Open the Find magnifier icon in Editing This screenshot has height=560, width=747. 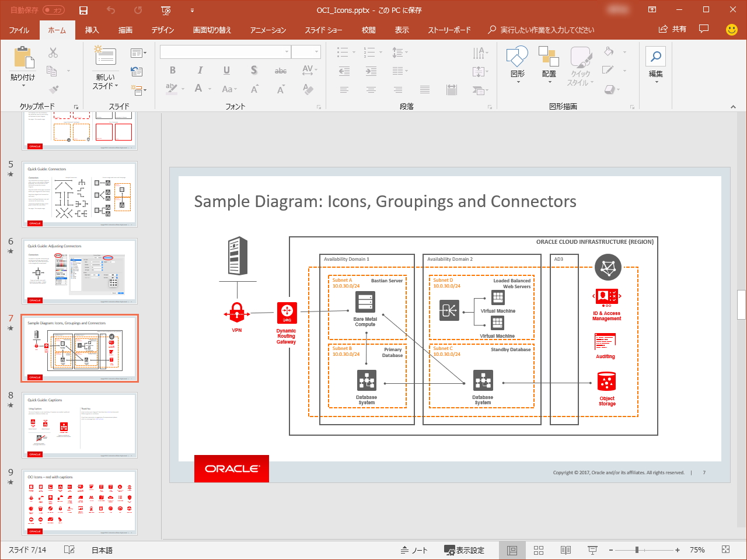coord(656,57)
